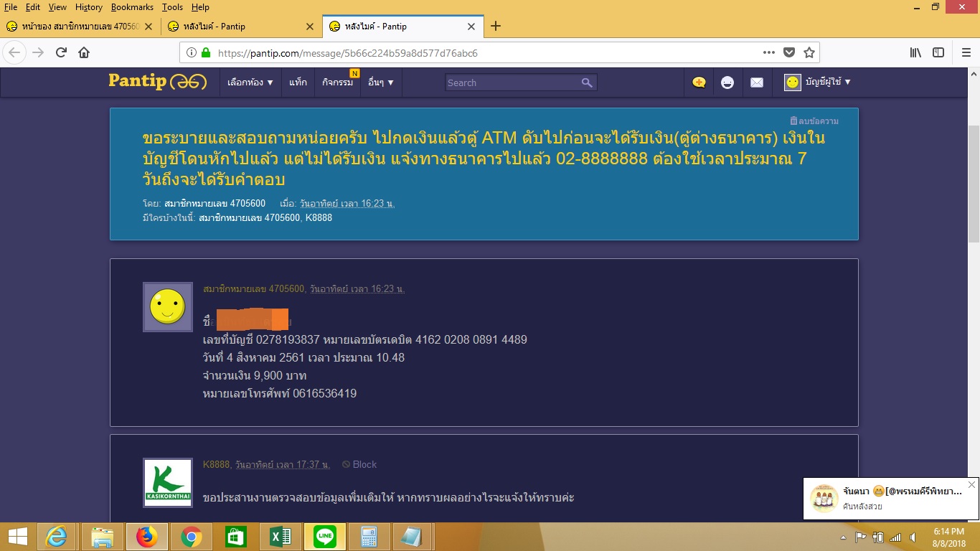This screenshot has width=980, height=551.
Task: Go back with the browser back arrow
Action: (x=15, y=52)
